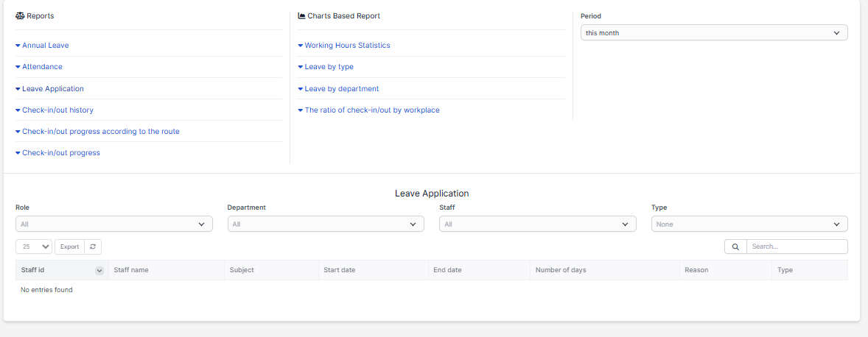
Task: Expand the Staff filter dropdown
Action: click(537, 224)
